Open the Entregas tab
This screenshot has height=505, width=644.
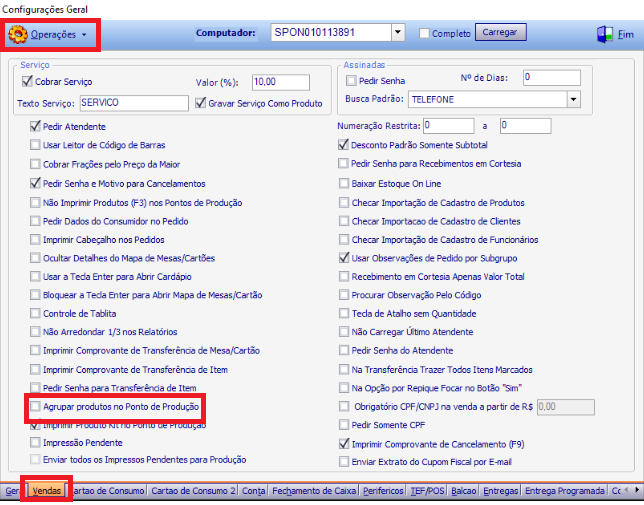500,491
